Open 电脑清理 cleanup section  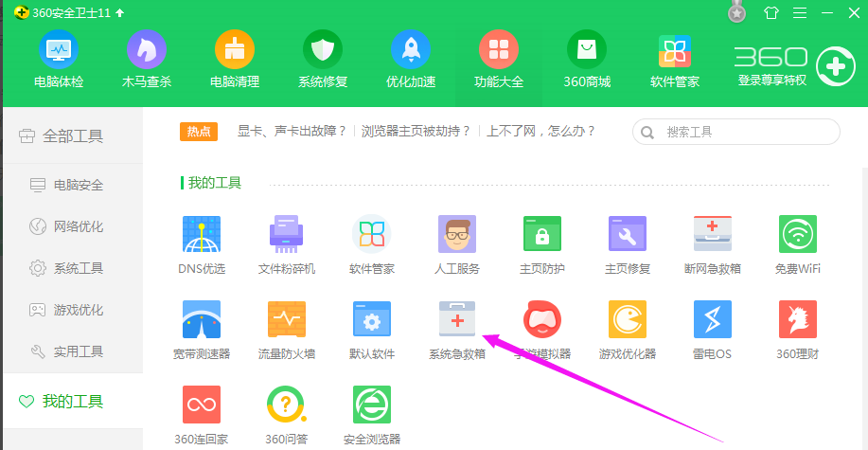click(x=235, y=60)
